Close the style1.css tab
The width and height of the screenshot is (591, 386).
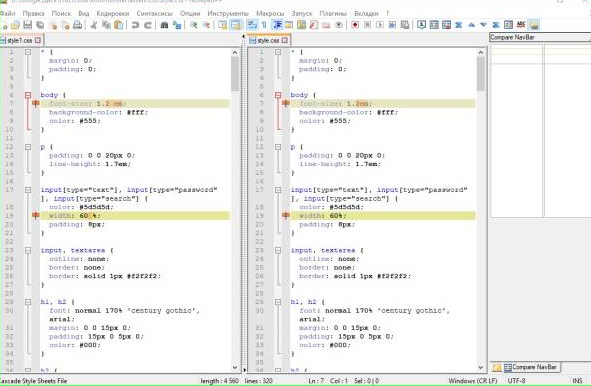38,40
